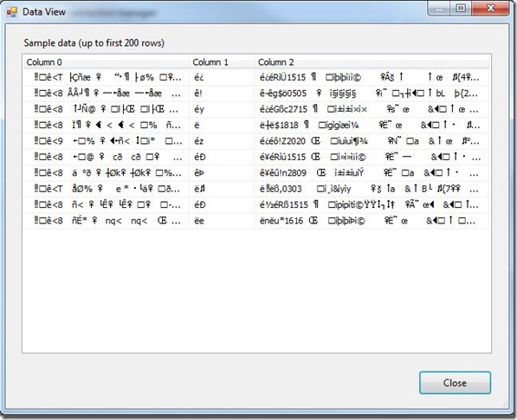Select the Column 1 header
Screen dimensions: 517x420
point(222,62)
